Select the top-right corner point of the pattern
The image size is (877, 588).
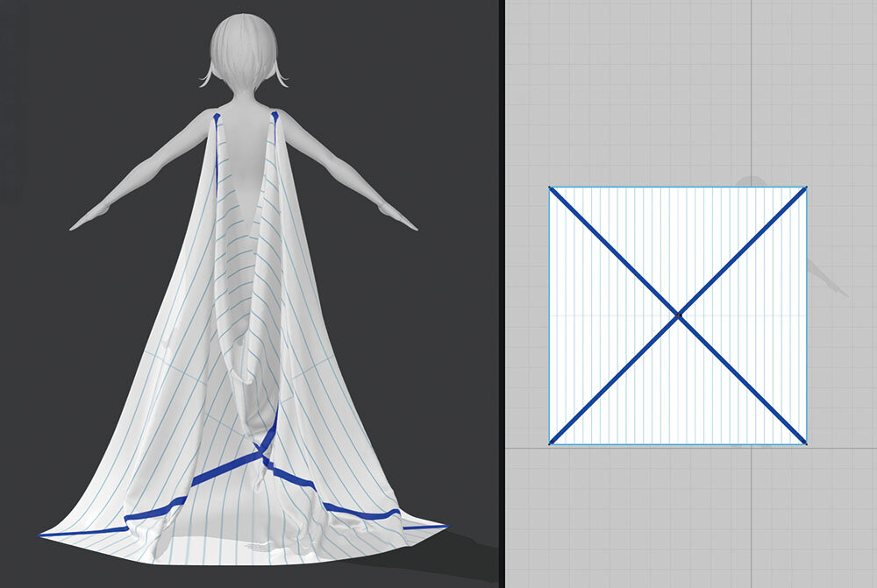tap(806, 187)
